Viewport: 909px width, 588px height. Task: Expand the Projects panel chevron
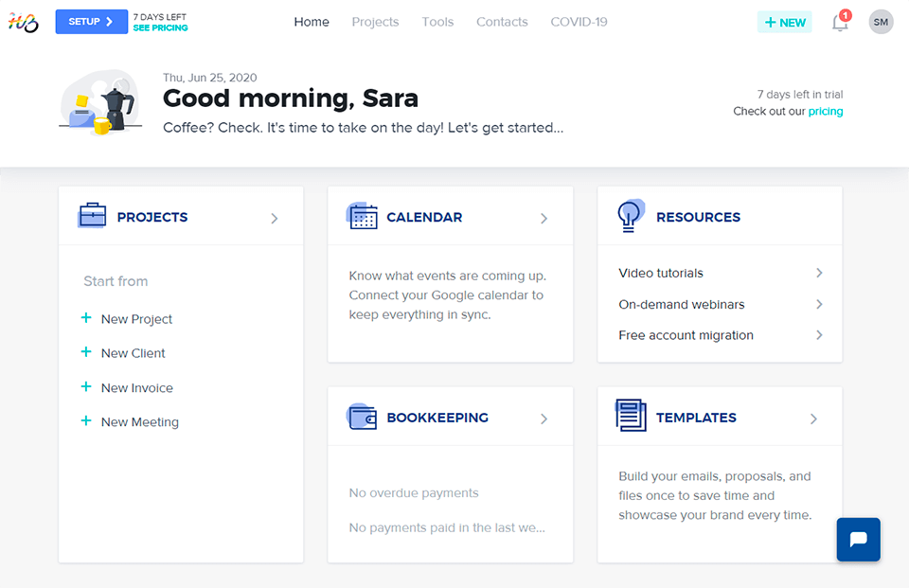pyautogui.click(x=275, y=218)
